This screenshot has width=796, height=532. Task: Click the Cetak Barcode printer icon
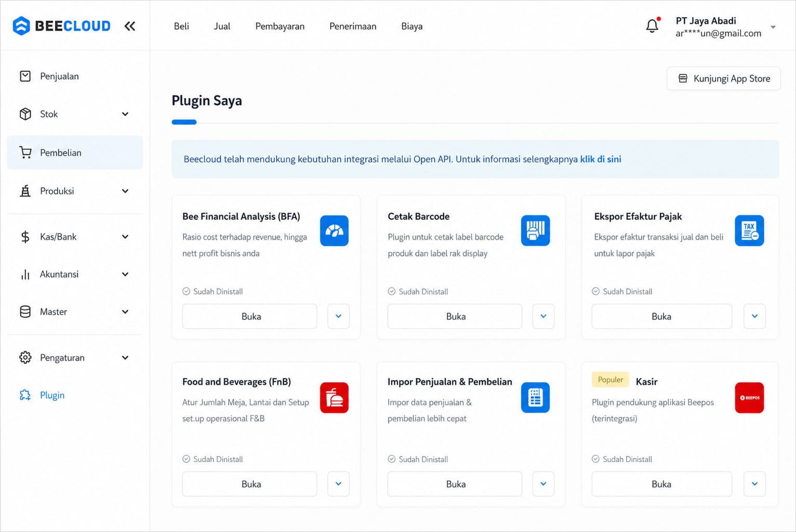[x=536, y=230]
